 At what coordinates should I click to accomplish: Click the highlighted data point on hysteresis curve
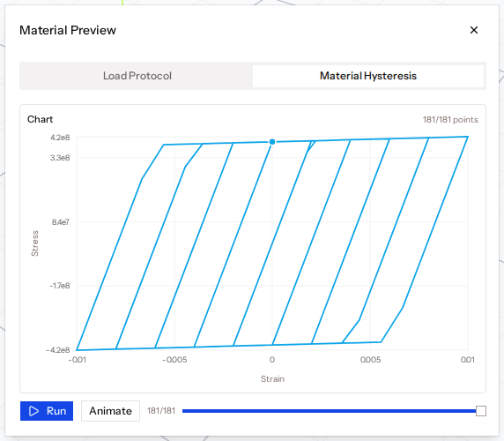pyautogui.click(x=272, y=142)
